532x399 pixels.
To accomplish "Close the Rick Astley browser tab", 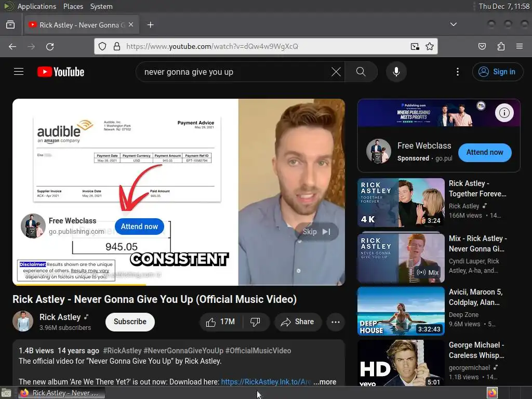I will [x=131, y=25].
